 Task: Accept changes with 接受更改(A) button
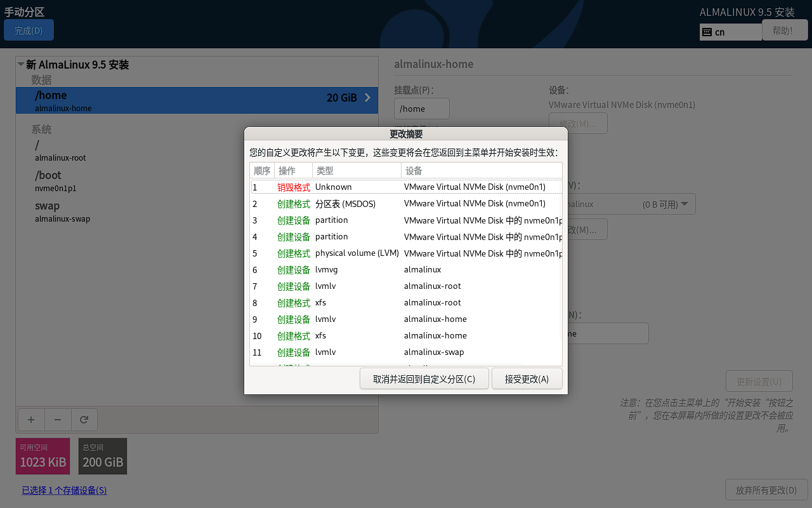coord(527,379)
